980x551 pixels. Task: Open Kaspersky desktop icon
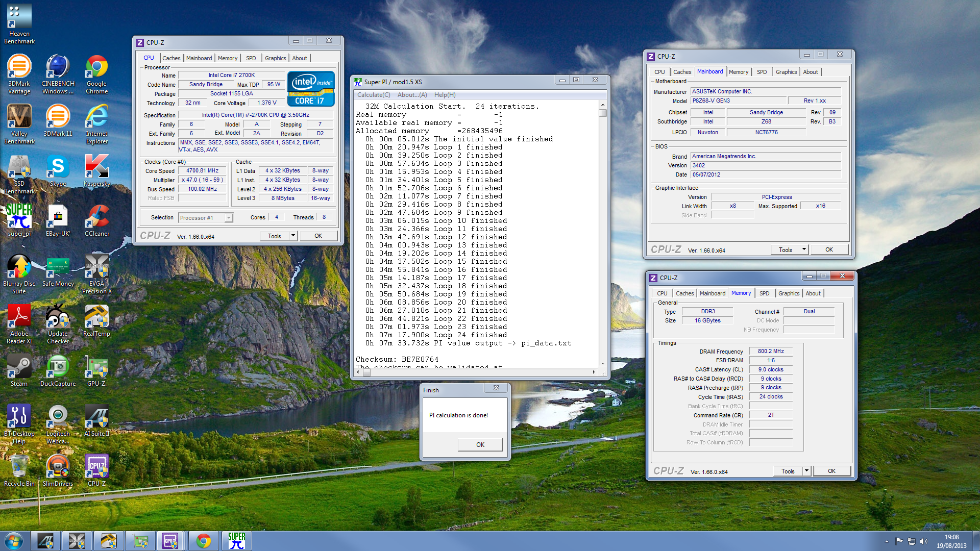coord(96,171)
